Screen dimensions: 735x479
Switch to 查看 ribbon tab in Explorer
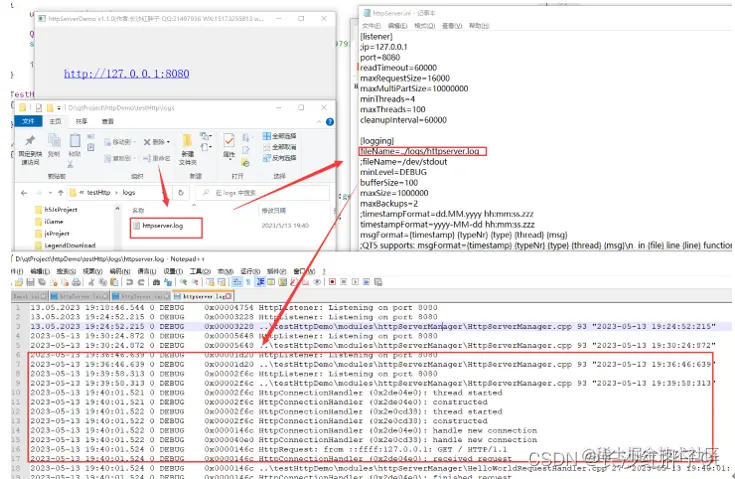point(108,121)
